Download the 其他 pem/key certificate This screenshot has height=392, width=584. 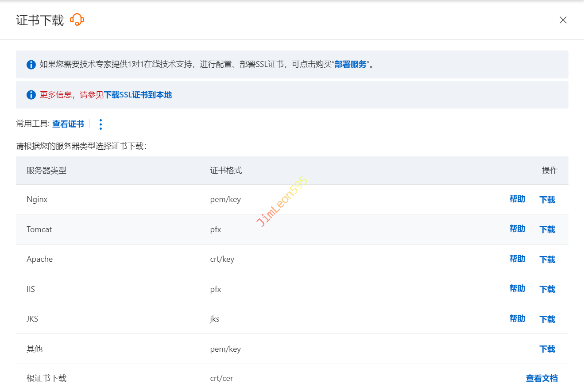click(x=547, y=349)
